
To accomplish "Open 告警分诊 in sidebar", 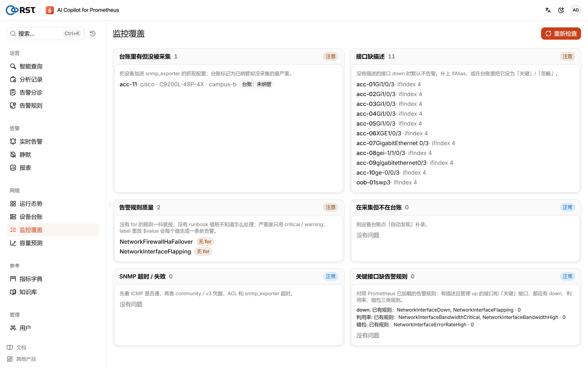I will click(53, 92).
